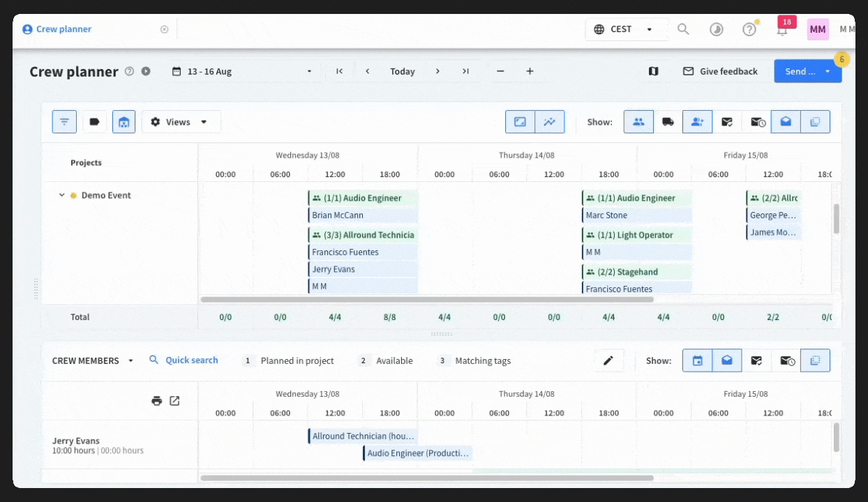Image resolution: width=868 pixels, height=502 pixels.
Task: Select the (2/2) Stagehand block
Action: point(637,272)
